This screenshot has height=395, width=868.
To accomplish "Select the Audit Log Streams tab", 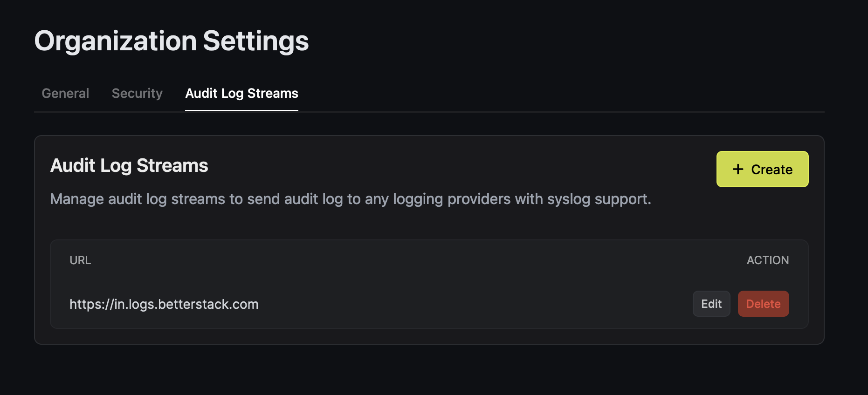I will click(x=241, y=93).
